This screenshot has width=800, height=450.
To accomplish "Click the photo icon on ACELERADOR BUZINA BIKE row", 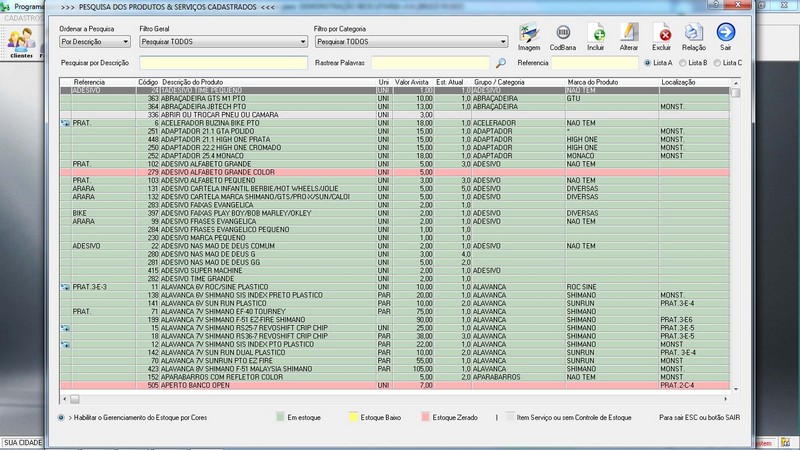I will click(x=65, y=123).
